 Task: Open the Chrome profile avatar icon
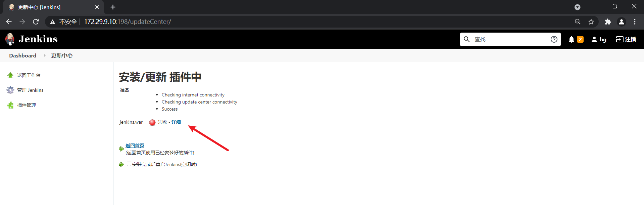click(x=622, y=22)
